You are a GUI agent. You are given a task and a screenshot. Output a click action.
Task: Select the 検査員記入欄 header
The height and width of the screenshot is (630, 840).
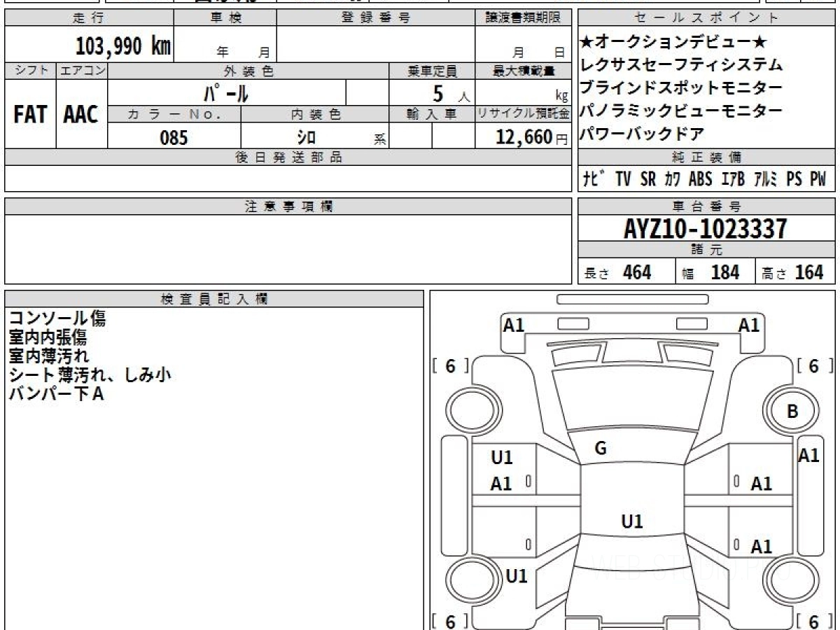coord(214,298)
